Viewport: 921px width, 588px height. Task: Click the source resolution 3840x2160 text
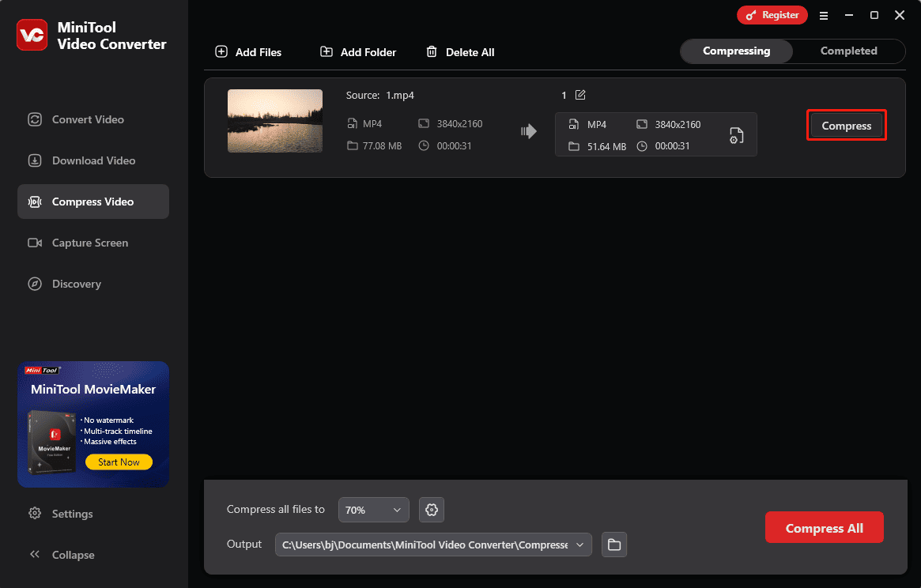(459, 124)
